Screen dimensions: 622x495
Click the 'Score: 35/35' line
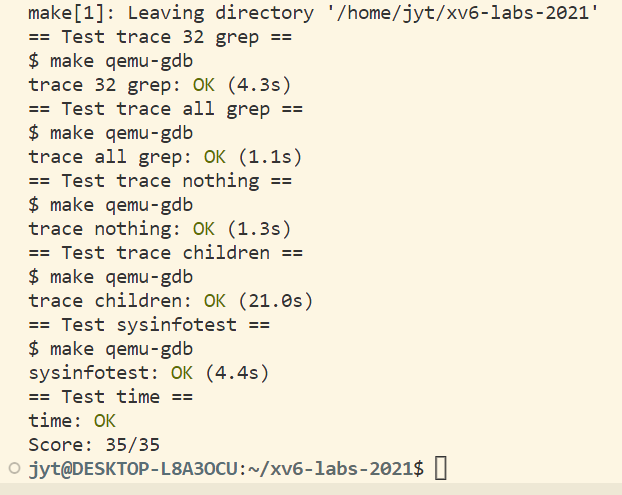pos(94,445)
